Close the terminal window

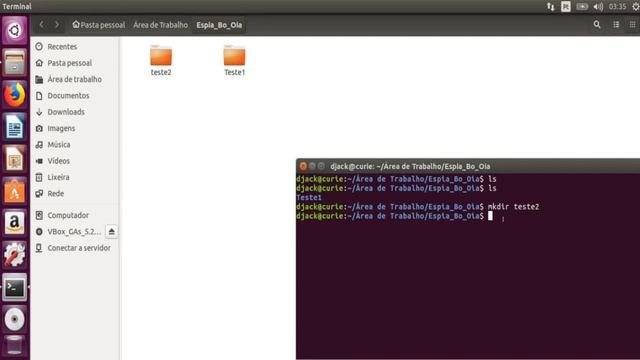coord(303,166)
